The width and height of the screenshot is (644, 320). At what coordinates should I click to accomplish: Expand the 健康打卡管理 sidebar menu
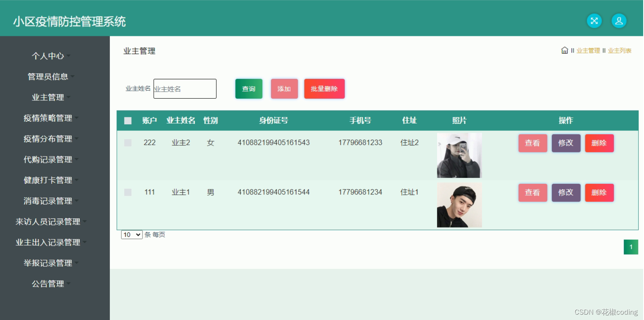coord(51,180)
